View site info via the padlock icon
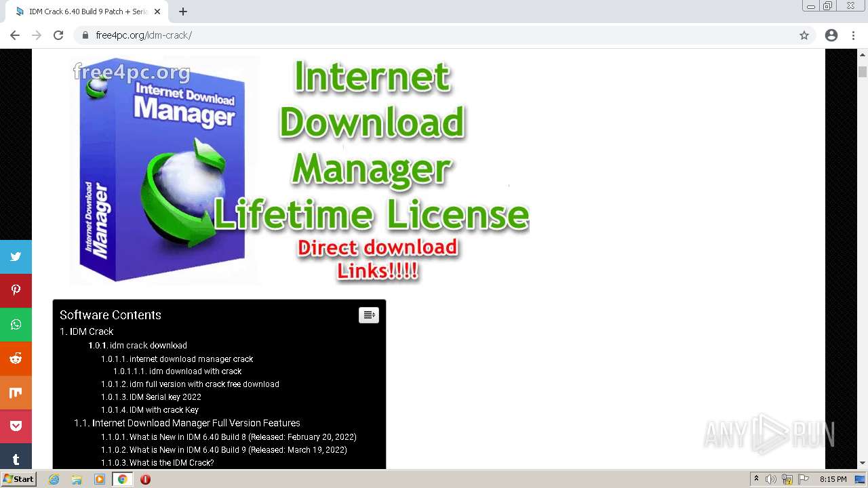868x488 pixels. 85,35
